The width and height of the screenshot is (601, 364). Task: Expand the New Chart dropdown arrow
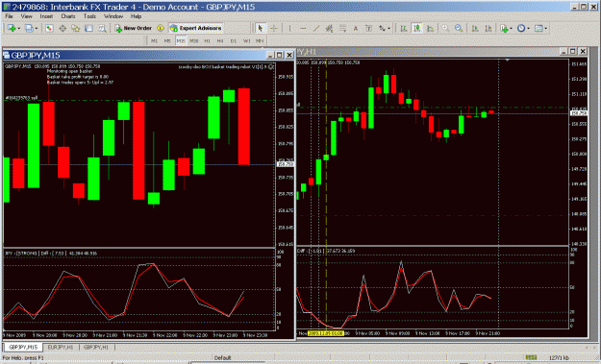[19, 28]
